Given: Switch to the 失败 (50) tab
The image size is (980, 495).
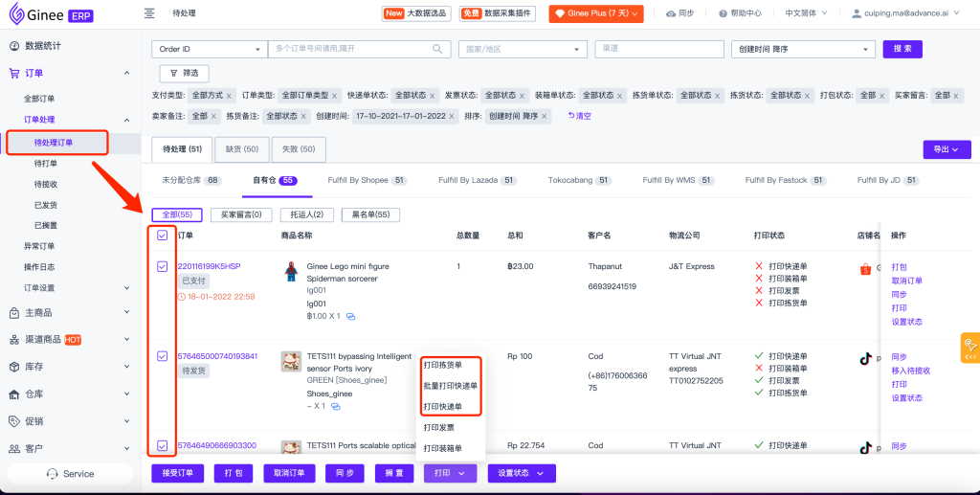Looking at the screenshot, I should 299,149.
